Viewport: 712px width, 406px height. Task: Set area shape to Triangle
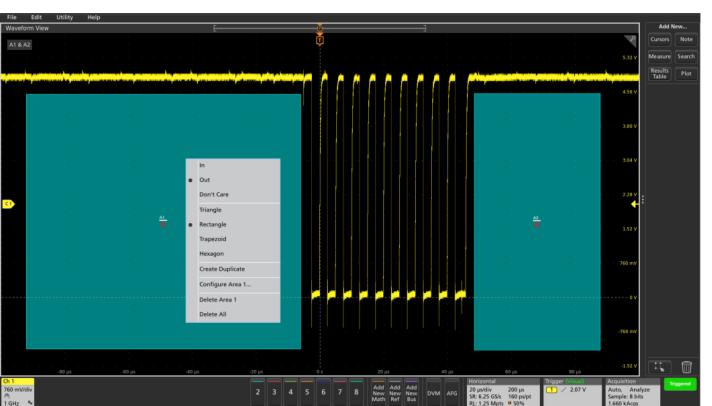point(233,210)
